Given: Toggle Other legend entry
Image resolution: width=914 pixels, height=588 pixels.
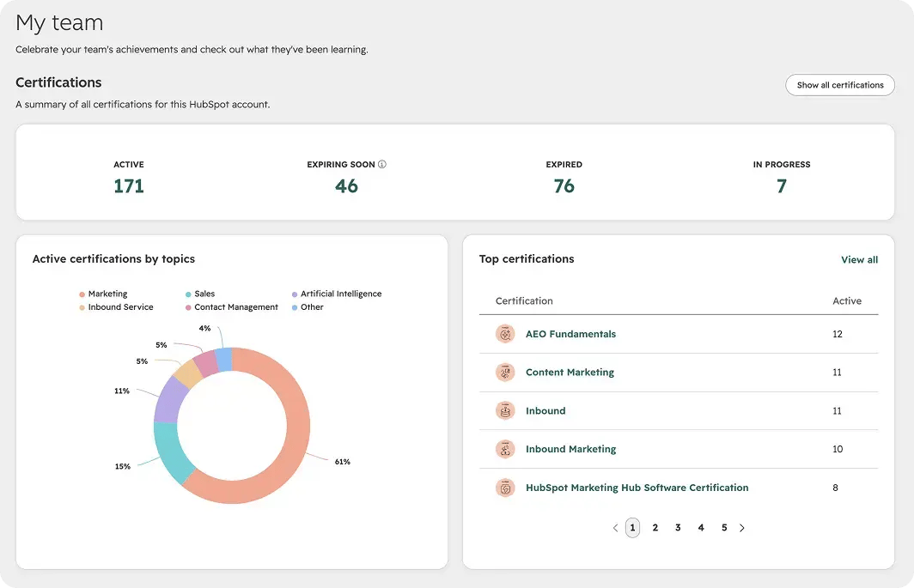Looking at the screenshot, I should coord(308,307).
